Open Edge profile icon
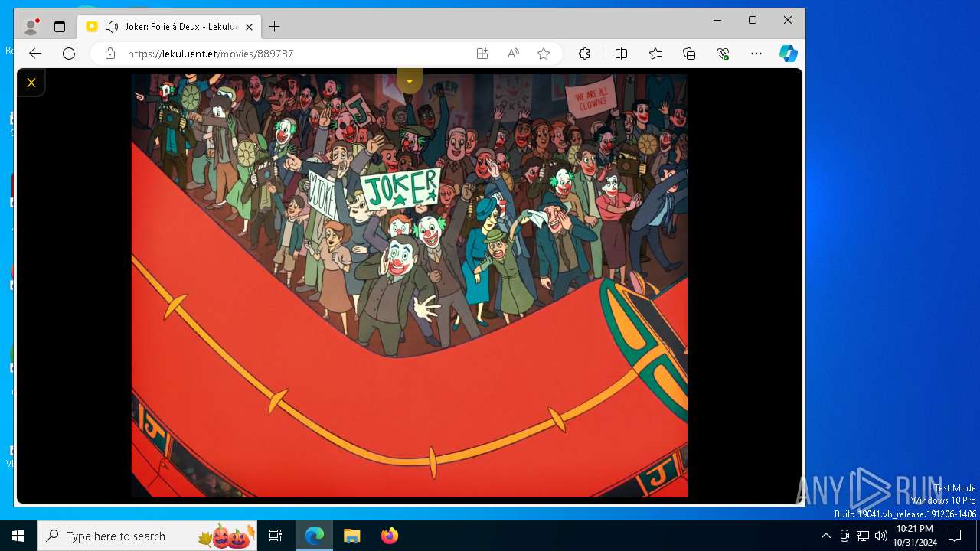The width and height of the screenshot is (980, 551). pos(31,27)
